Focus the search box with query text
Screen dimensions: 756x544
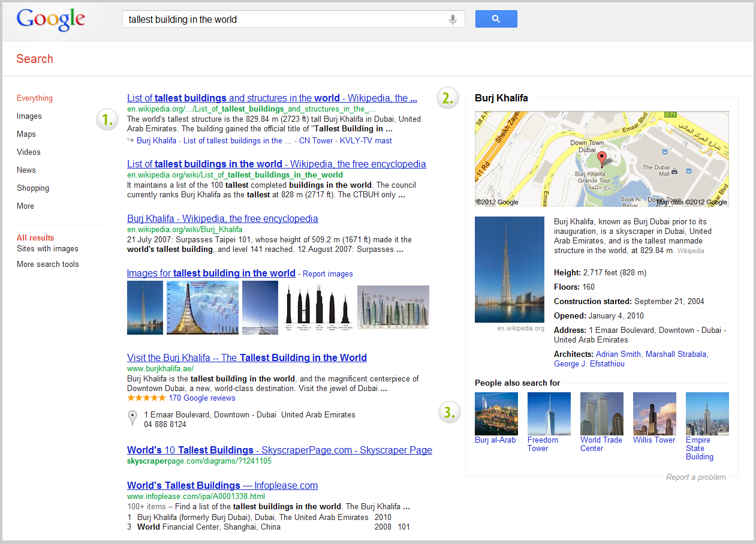click(x=285, y=19)
